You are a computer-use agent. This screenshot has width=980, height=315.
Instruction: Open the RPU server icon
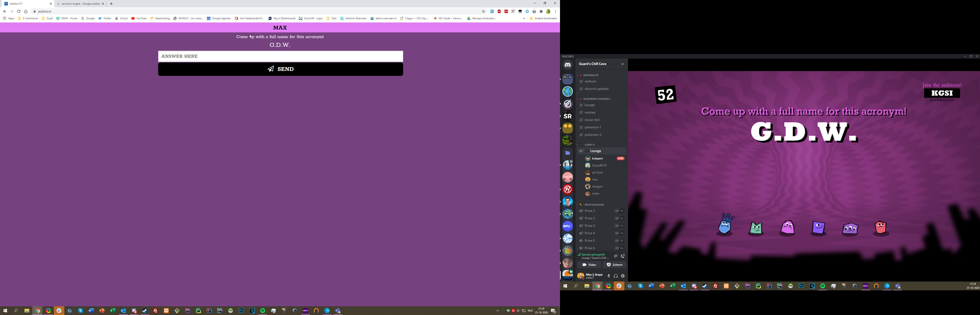(x=568, y=226)
